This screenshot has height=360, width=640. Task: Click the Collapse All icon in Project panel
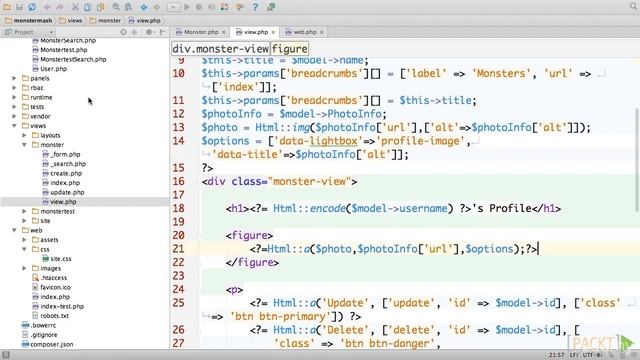click(134, 32)
